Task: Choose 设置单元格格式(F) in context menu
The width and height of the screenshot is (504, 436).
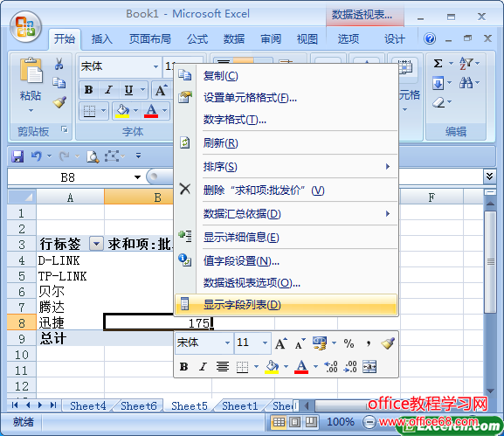Action: 287,98
